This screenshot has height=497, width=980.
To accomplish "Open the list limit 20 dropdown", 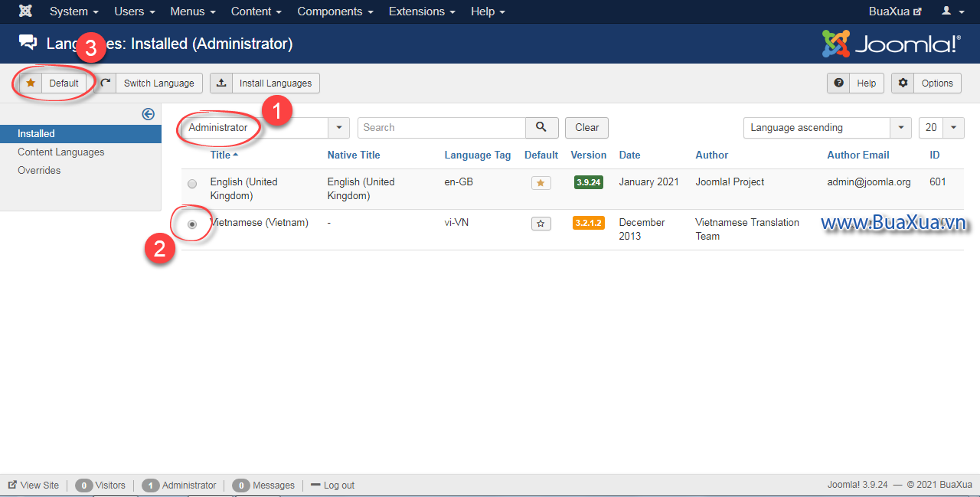I will point(942,127).
